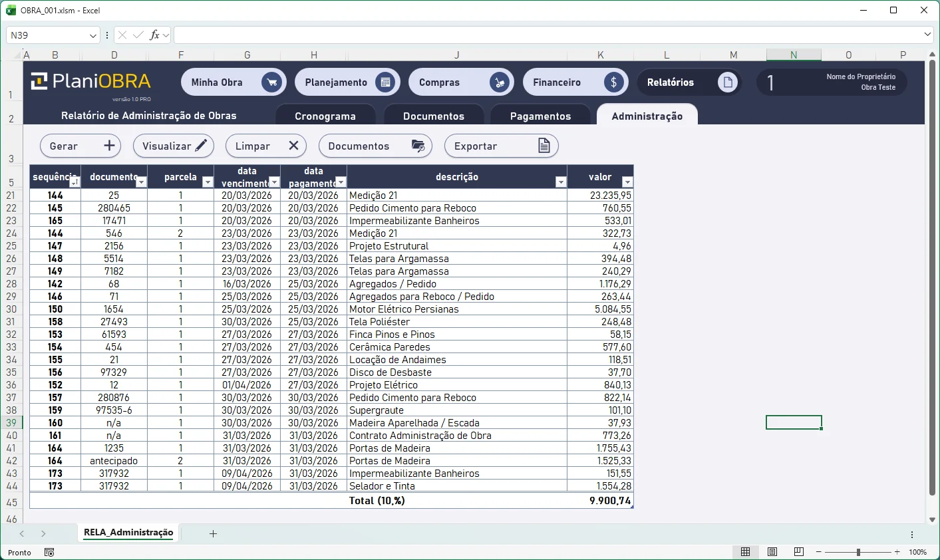This screenshot has width=940, height=560.
Task: Open the valor column filter dropdown
Action: pyautogui.click(x=627, y=182)
